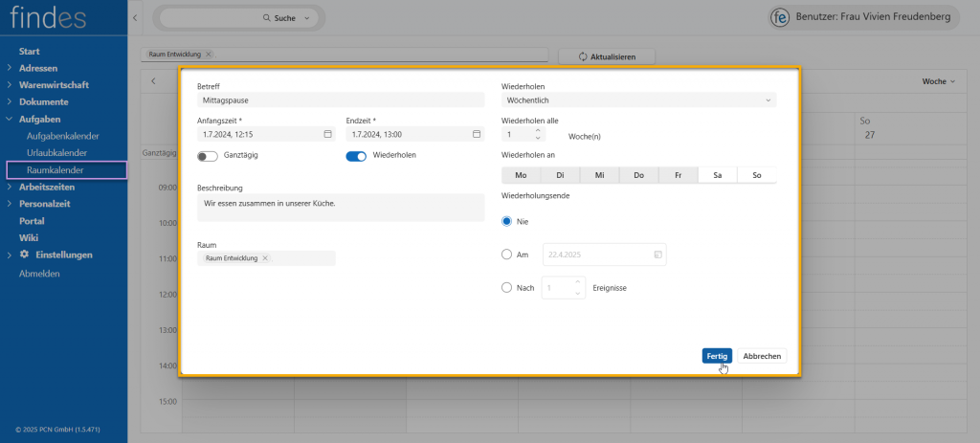This screenshot has height=443, width=980.
Task: Click the user avatar icon for Vivien Freudenberg
Action: pyautogui.click(x=780, y=18)
